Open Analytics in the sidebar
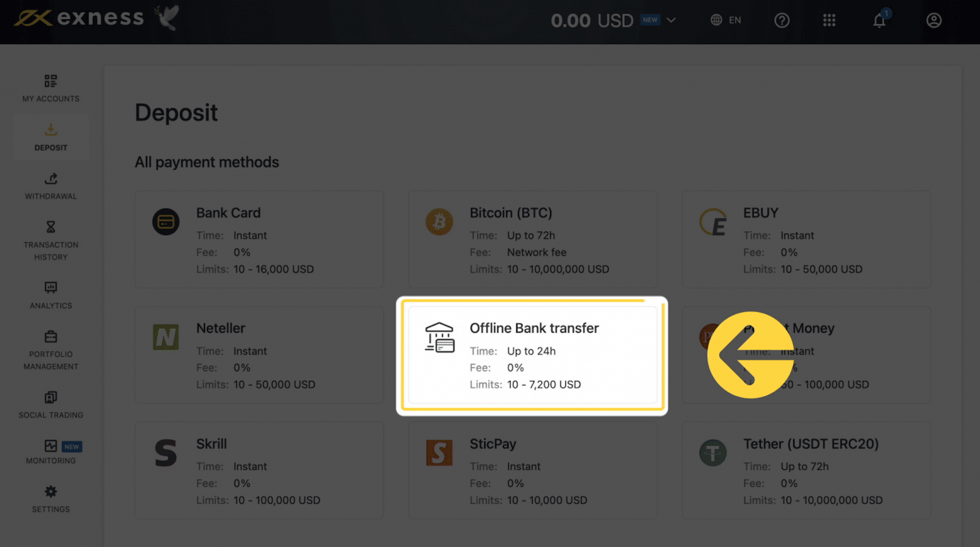Screen dimensions: 980x547 [x=51, y=295]
